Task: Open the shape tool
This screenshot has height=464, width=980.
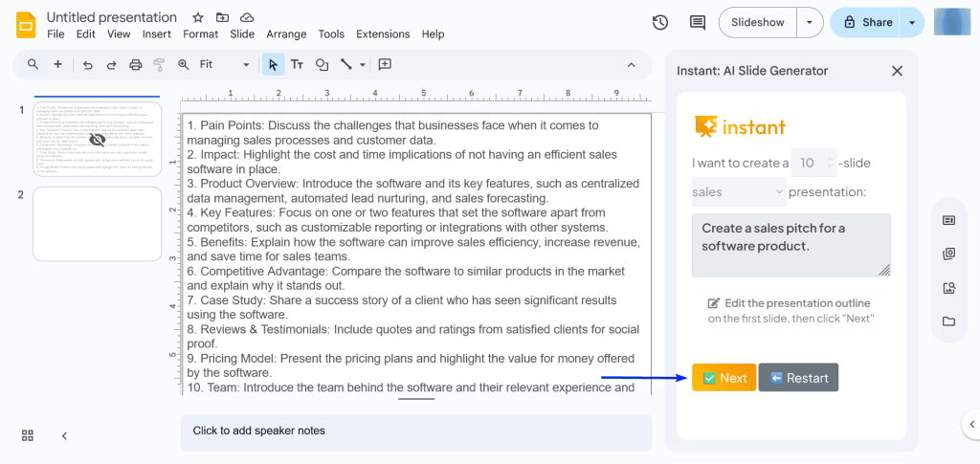Action: pos(322,65)
